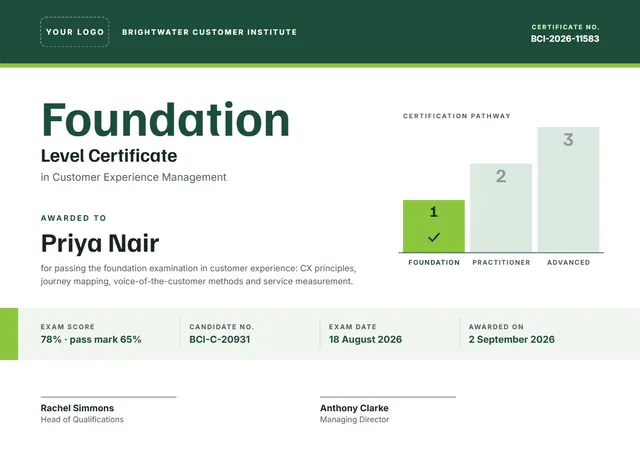
Task: Select the Level Certificate heading
Action: click(x=109, y=156)
